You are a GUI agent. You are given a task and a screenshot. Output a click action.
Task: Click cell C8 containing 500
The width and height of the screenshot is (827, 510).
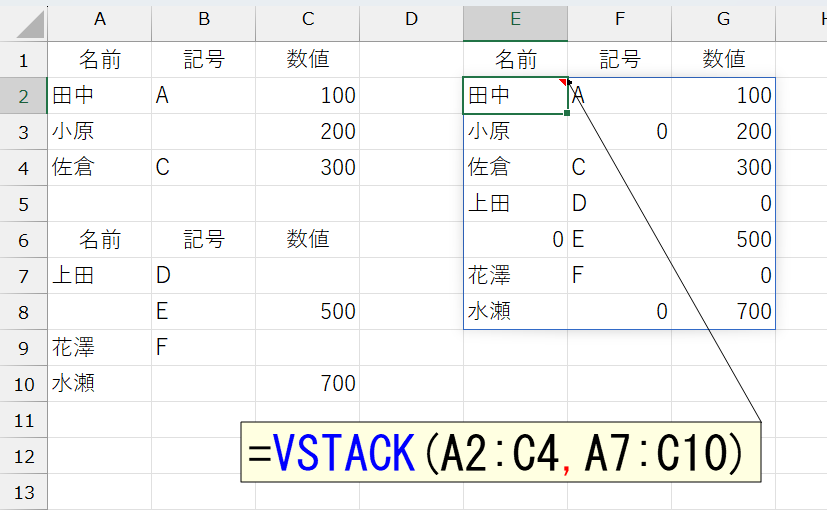[x=307, y=312]
